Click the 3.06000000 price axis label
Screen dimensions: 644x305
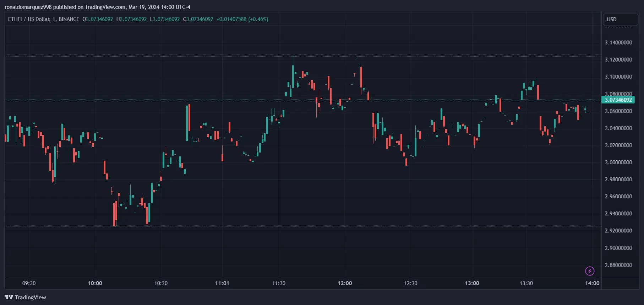click(x=618, y=111)
